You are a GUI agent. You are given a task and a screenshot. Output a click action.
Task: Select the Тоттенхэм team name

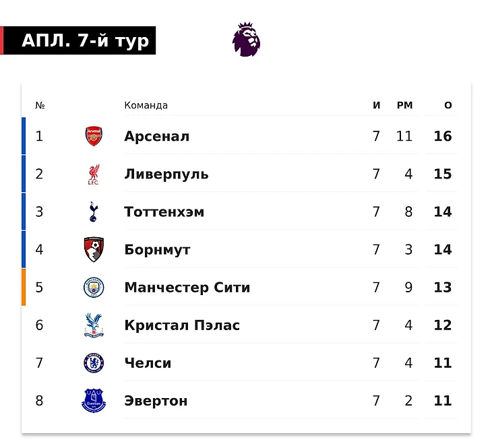click(x=164, y=212)
